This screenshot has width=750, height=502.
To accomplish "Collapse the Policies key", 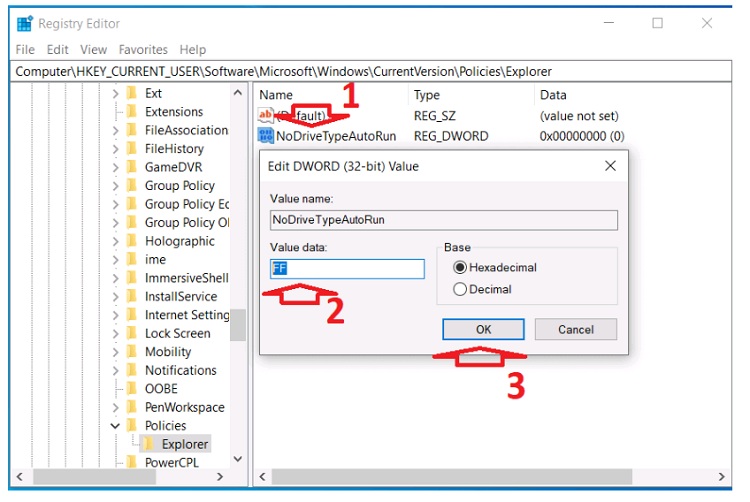I will pos(115,426).
